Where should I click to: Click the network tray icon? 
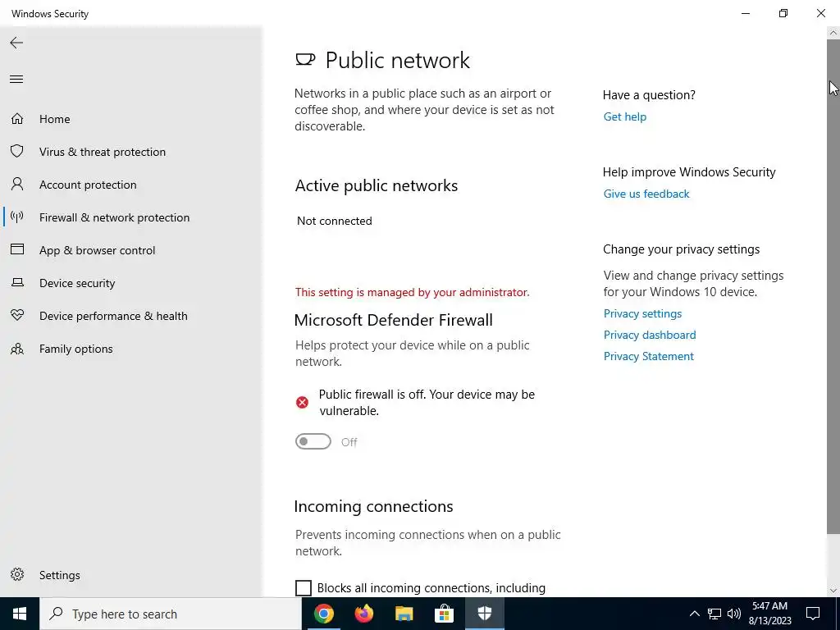(x=714, y=614)
